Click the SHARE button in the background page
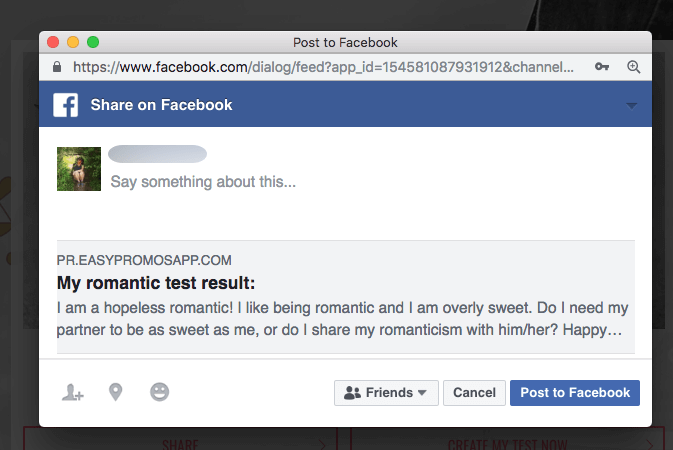 click(x=180, y=438)
